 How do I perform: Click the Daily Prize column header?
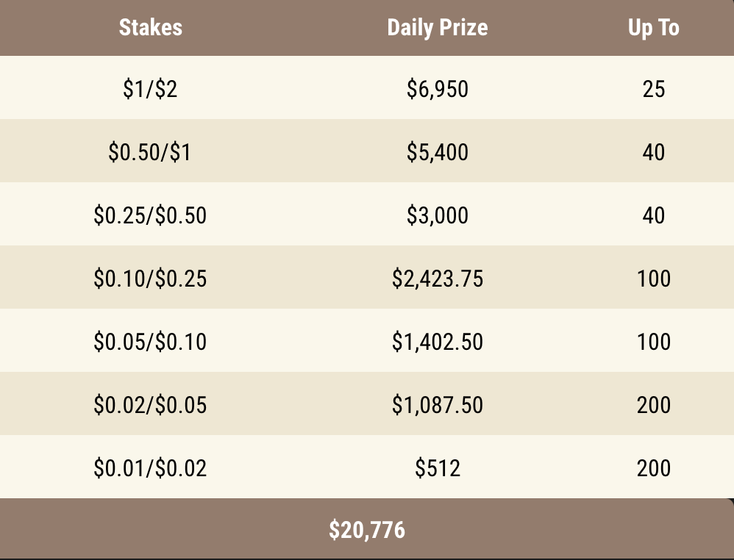pyautogui.click(x=437, y=28)
